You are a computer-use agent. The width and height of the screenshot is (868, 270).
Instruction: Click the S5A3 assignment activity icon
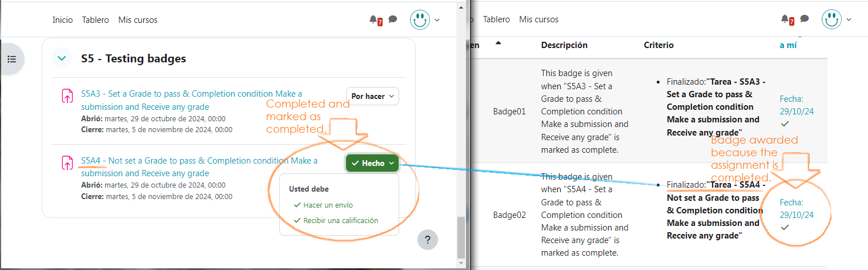point(67,97)
